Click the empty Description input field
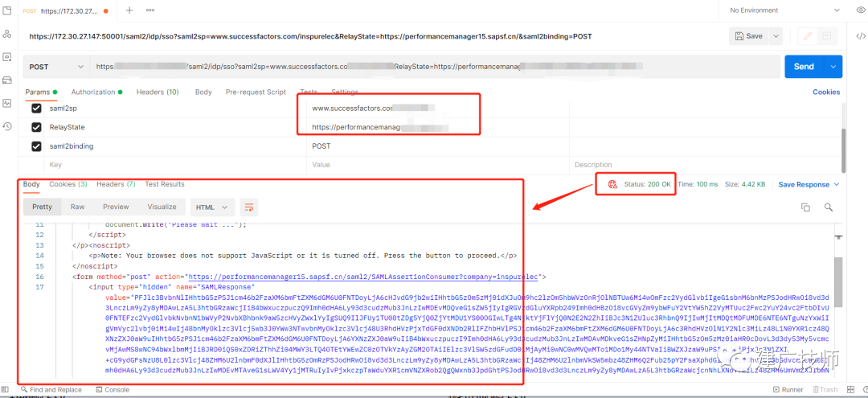Image resolution: width=868 pixels, height=398 pixels. (x=704, y=164)
